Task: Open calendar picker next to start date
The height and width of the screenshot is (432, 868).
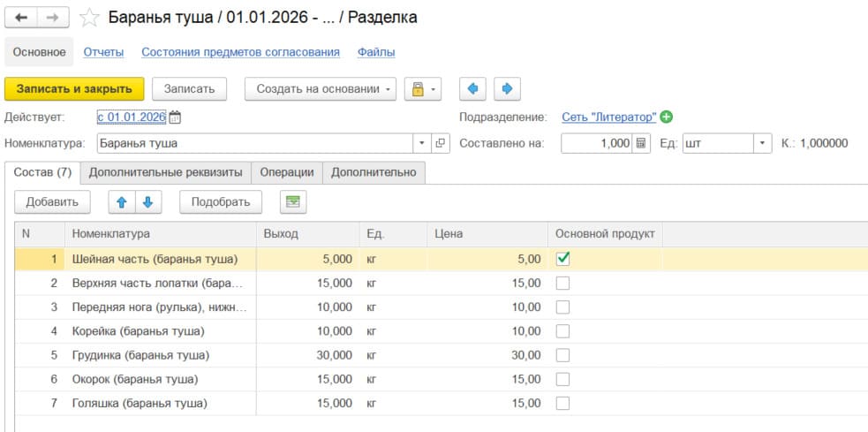Action: (175, 117)
